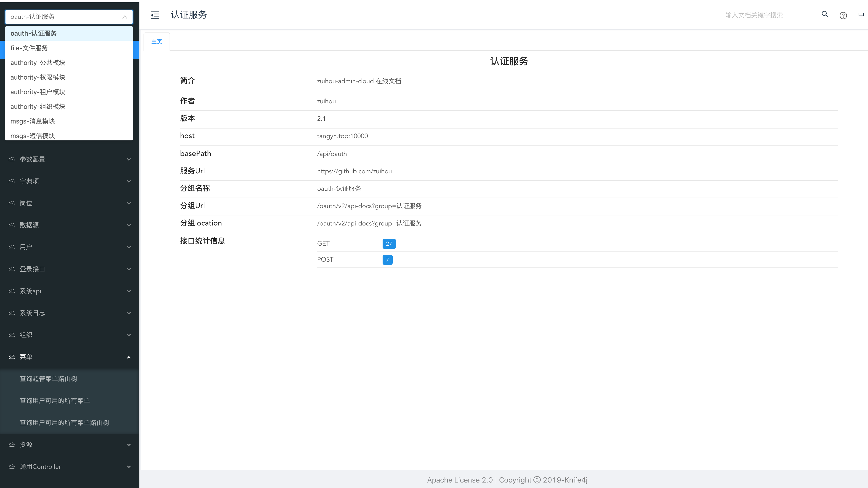The height and width of the screenshot is (488, 868).
Task: Click the GET count badge 27
Action: click(x=389, y=244)
